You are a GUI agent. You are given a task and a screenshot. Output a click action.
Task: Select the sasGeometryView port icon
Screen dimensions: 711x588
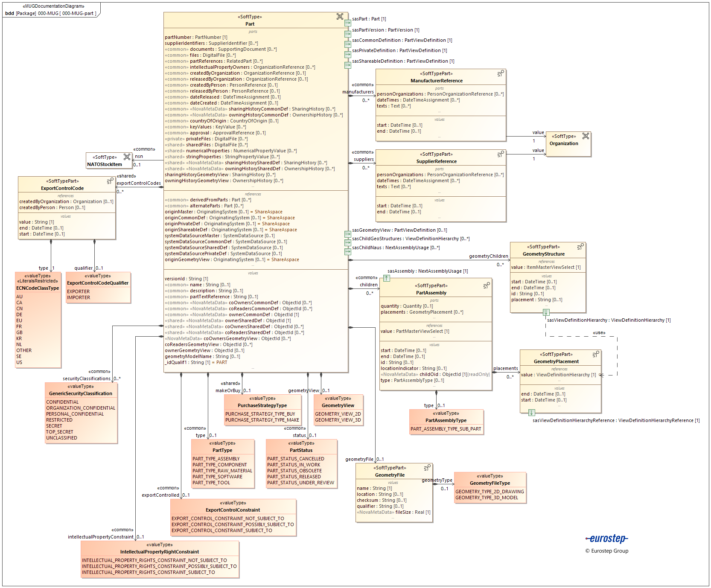pyautogui.click(x=348, y=234)
